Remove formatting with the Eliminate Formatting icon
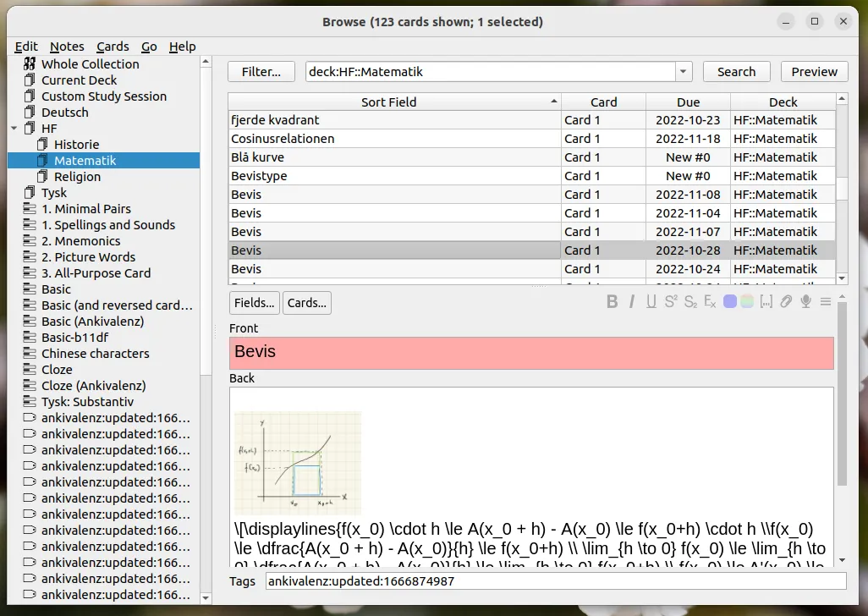The width and height of the screenshot is (868, 616). tap(709, 301)
